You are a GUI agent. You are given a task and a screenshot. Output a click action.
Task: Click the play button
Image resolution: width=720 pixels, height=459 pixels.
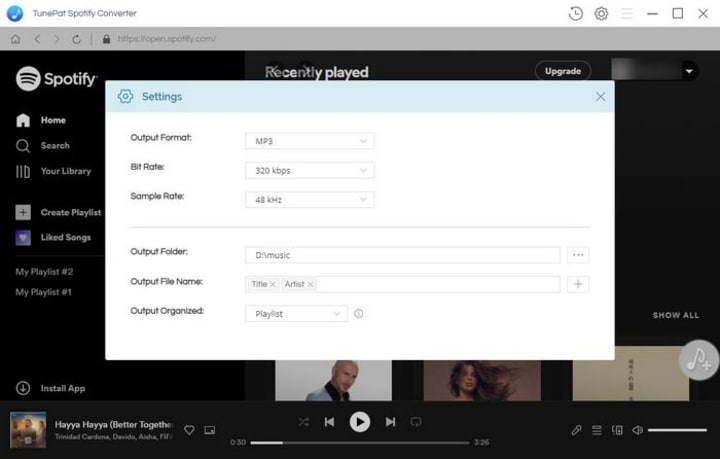point(360,422)
